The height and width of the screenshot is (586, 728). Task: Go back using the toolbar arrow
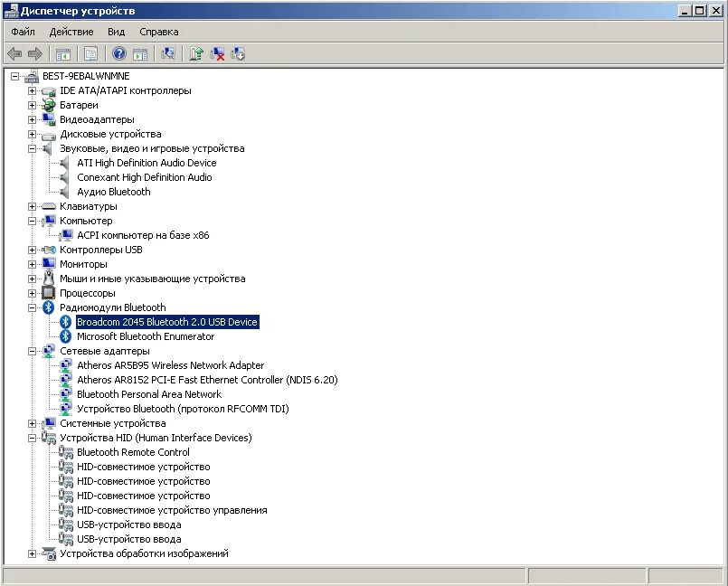click(14, 54)
